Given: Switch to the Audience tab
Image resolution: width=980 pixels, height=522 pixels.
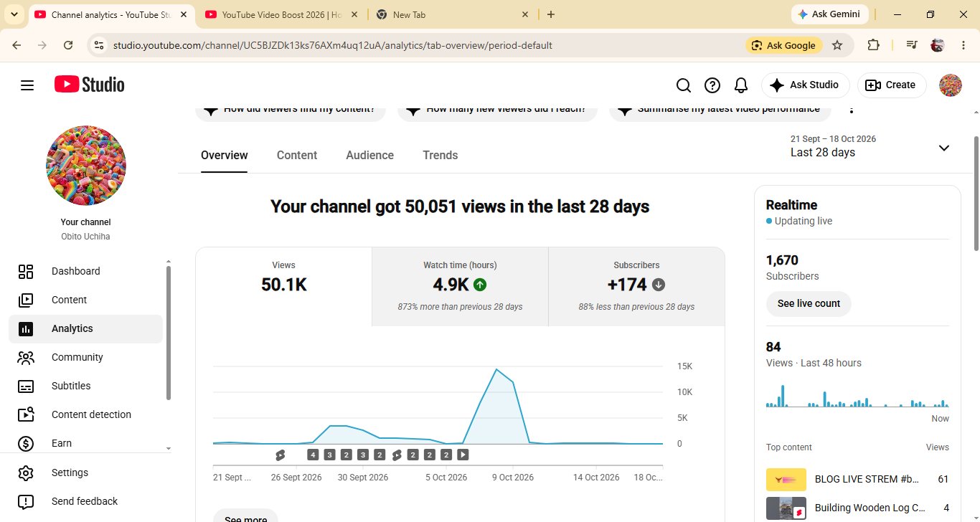Looking at the screenshot, I should (369, 155).
